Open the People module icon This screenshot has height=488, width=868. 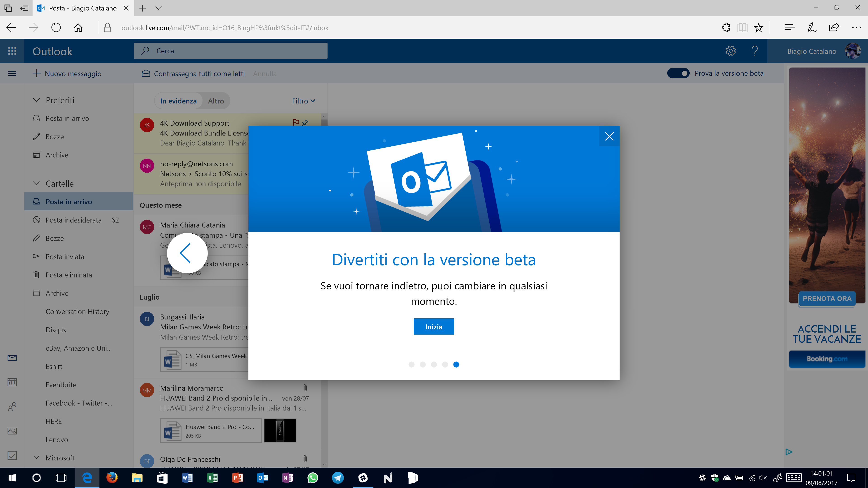click(12, 406)
